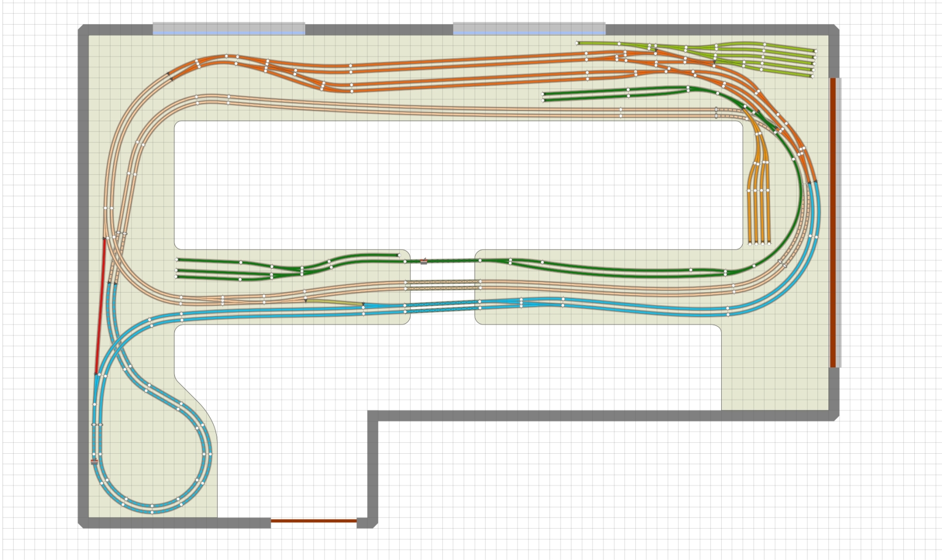Select the dark green two-track siding below orange yard
The image size is (942, 560).
(616, 94)
